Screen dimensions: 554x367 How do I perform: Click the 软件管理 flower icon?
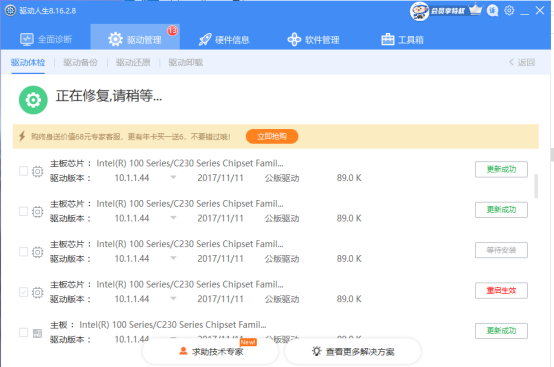[x=294, y=40]
